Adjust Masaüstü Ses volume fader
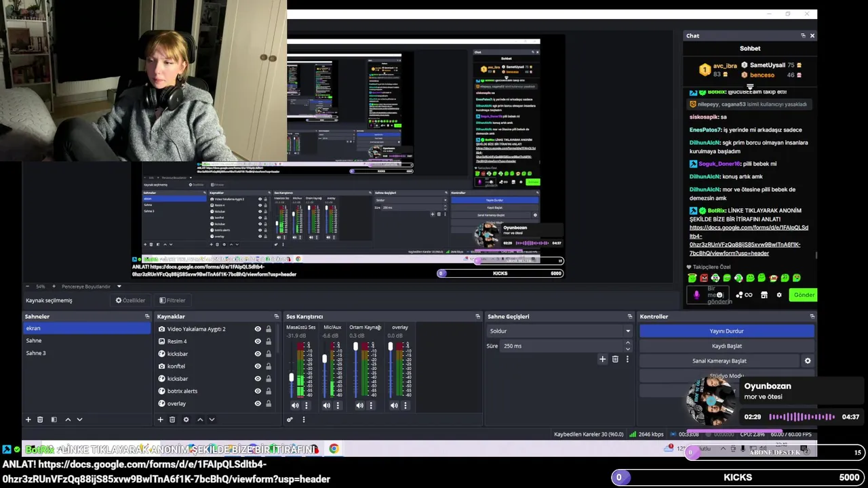The image size is (868, 488). (x=292, y=377)
